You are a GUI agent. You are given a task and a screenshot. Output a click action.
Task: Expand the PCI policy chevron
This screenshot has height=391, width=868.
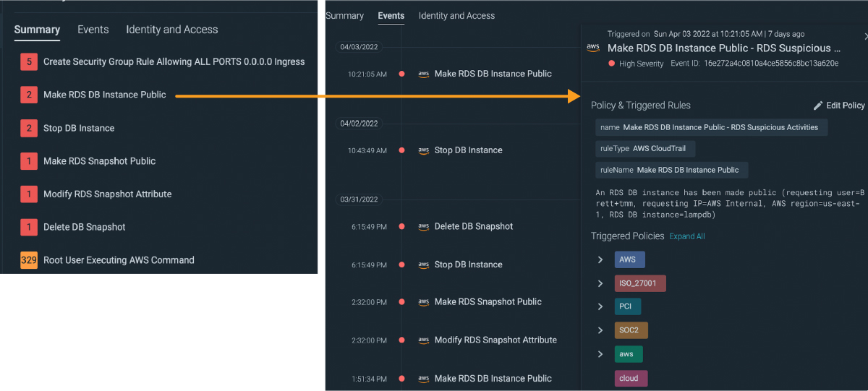(x=600, y=306)
